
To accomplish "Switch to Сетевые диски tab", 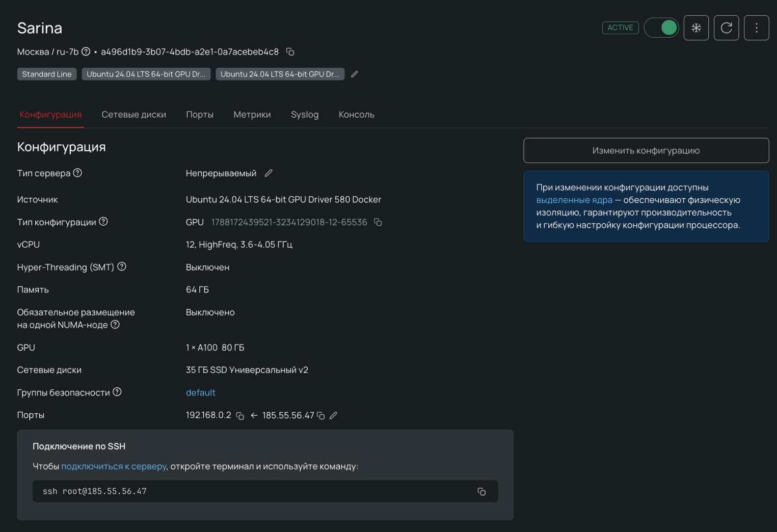I will [x=134, y=115].
